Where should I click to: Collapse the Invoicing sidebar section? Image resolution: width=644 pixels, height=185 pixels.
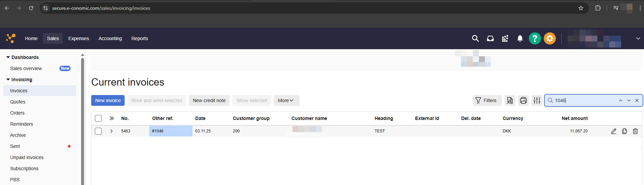tap(8, 80)
